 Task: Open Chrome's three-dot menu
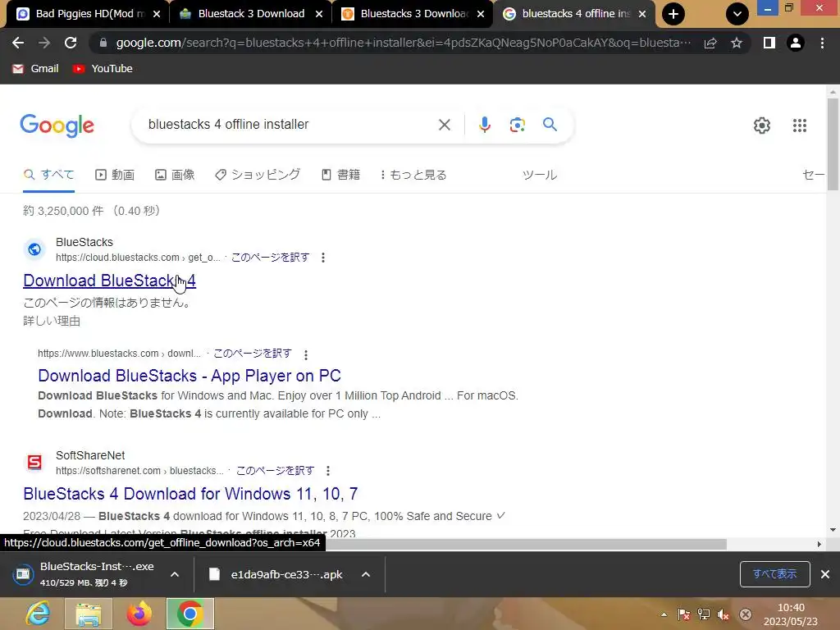[x=822, y=43]
